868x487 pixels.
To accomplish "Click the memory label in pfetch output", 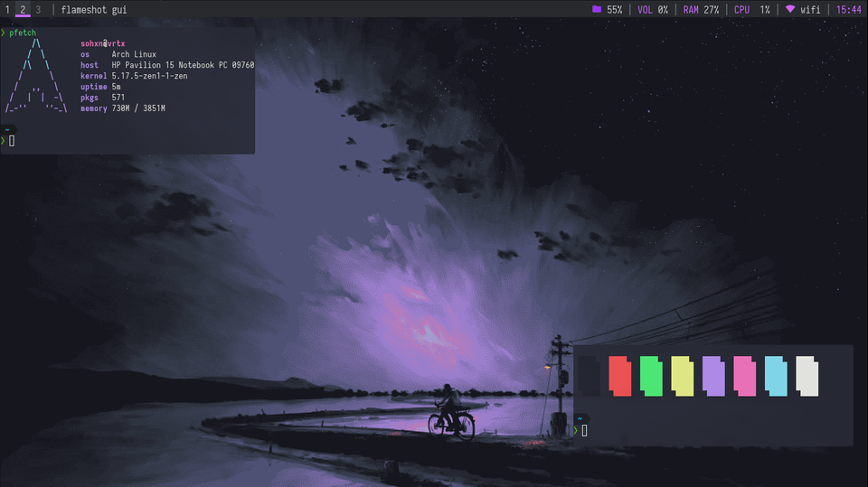I will (x=93, y=108).
